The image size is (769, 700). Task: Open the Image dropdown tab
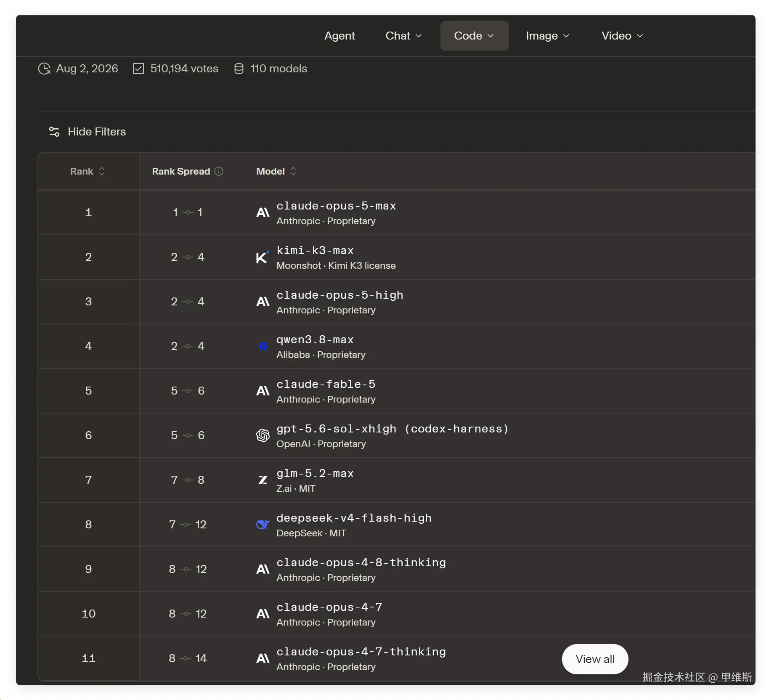[547, 36]
